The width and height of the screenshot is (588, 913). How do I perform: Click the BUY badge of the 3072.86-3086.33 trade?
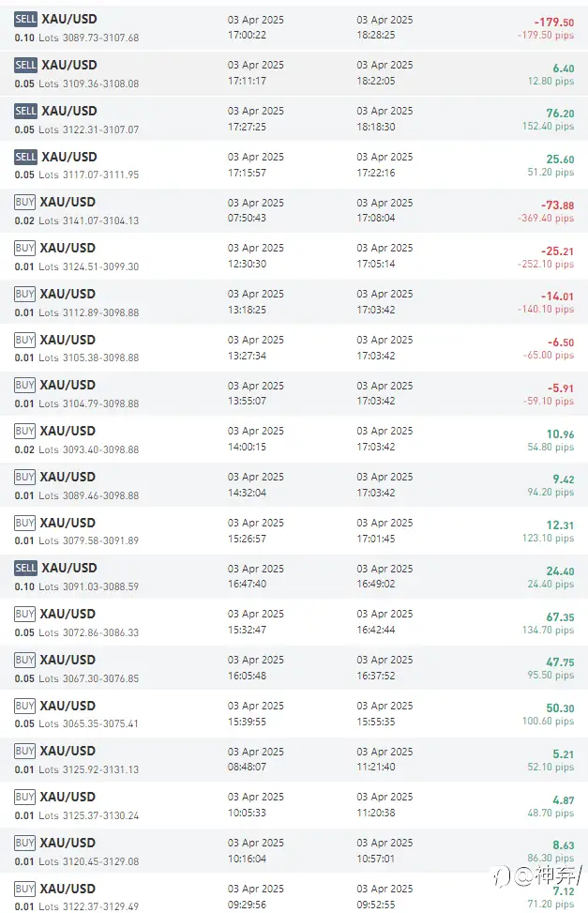(x=24, y=614)
